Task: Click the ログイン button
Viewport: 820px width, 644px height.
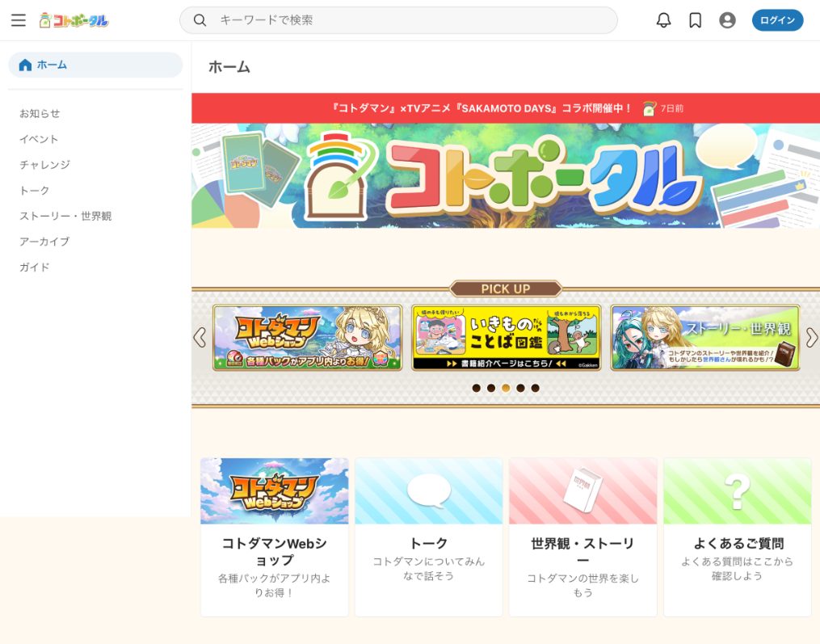Action: pos(777,20)
